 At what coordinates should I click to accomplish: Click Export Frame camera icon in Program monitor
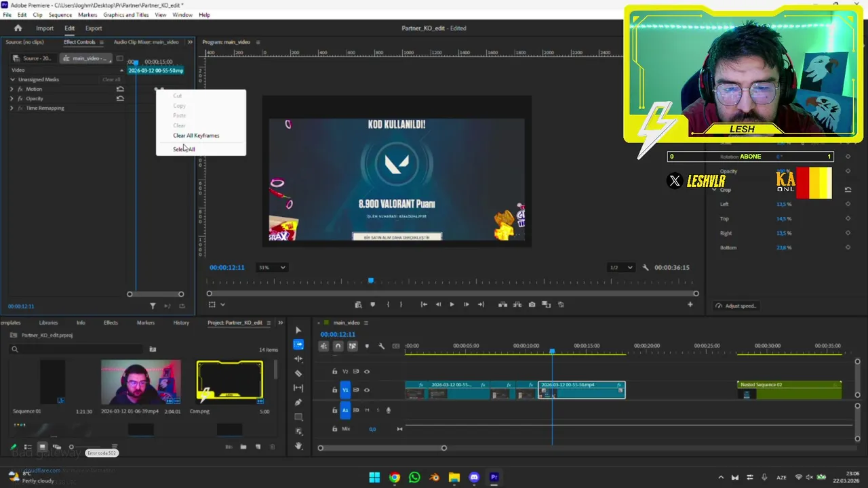(x=532, y=304)
